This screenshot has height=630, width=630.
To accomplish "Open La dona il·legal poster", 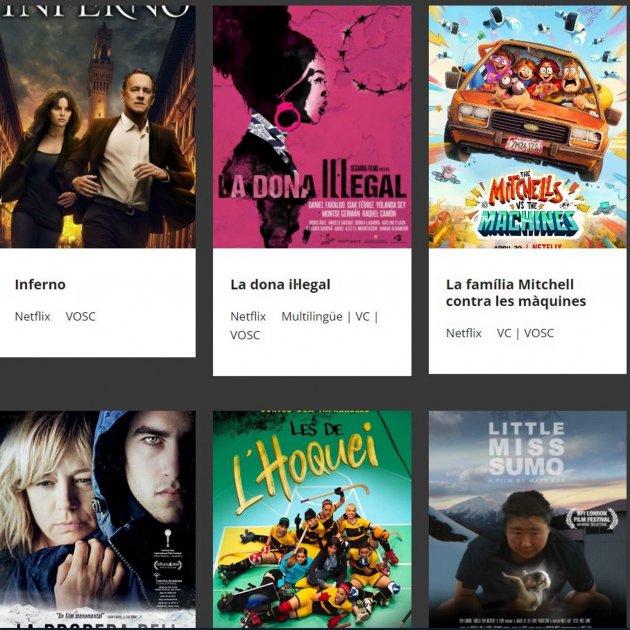I will pos(312,127).
